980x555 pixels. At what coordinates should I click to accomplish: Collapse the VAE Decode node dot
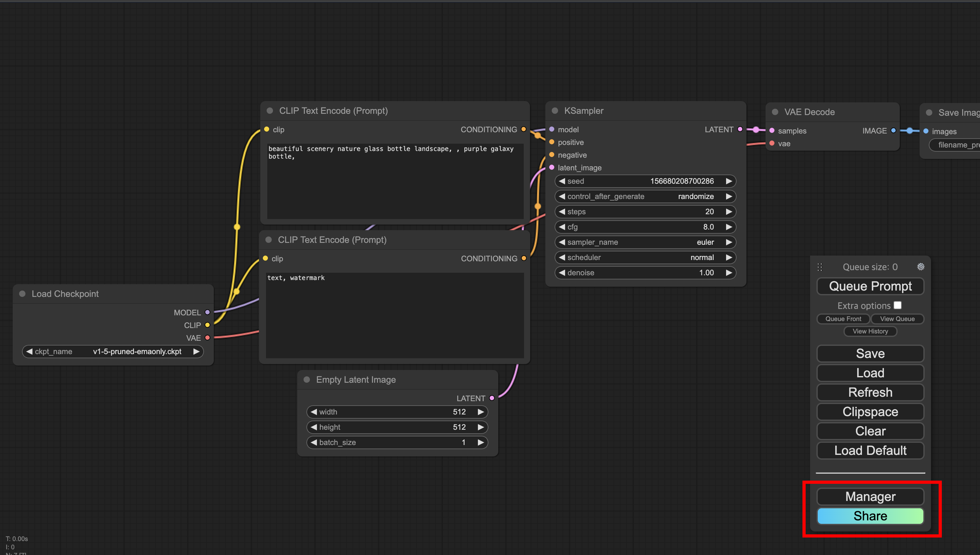775,112
